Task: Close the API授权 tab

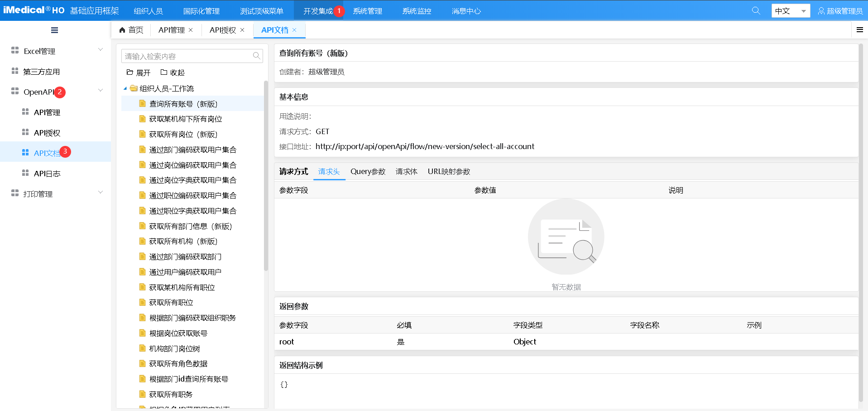Action: pos(242,30)
